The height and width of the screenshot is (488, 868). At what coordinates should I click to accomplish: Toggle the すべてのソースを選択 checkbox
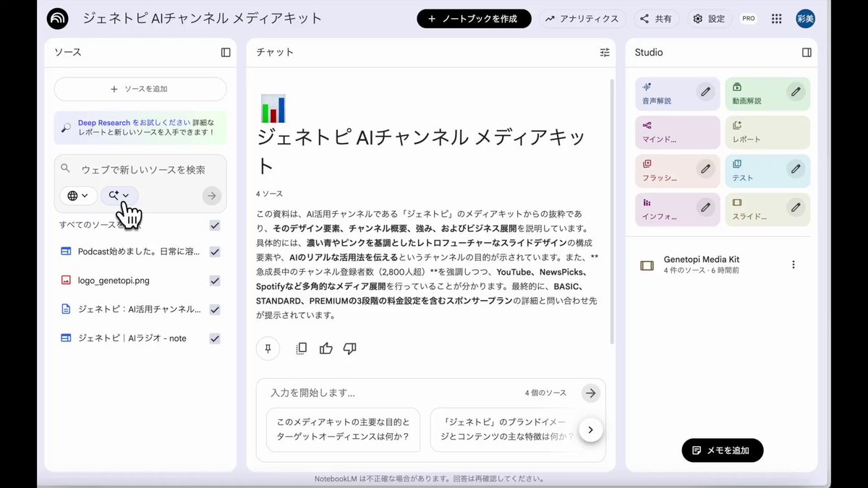click(x=215, y=225)
